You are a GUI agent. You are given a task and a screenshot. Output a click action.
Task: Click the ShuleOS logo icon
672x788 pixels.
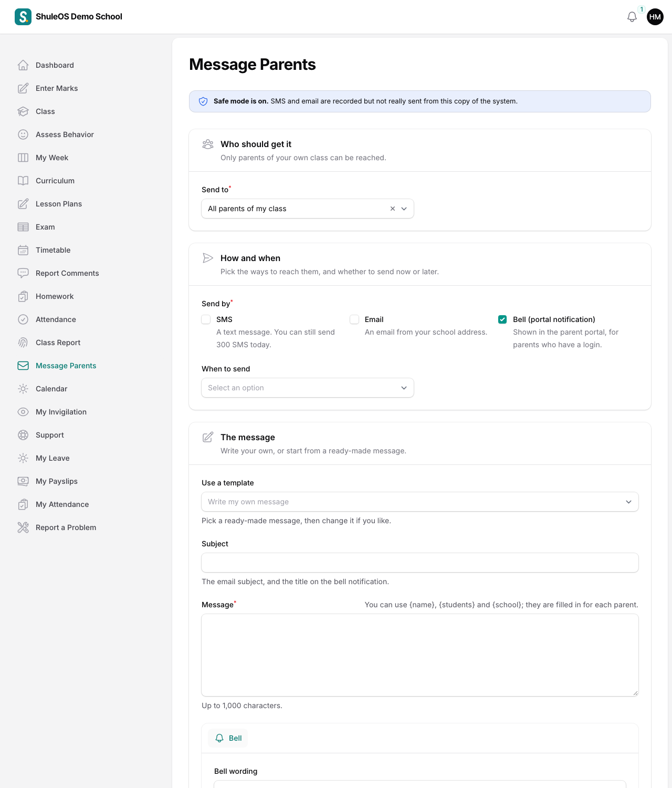coord(23,17)
